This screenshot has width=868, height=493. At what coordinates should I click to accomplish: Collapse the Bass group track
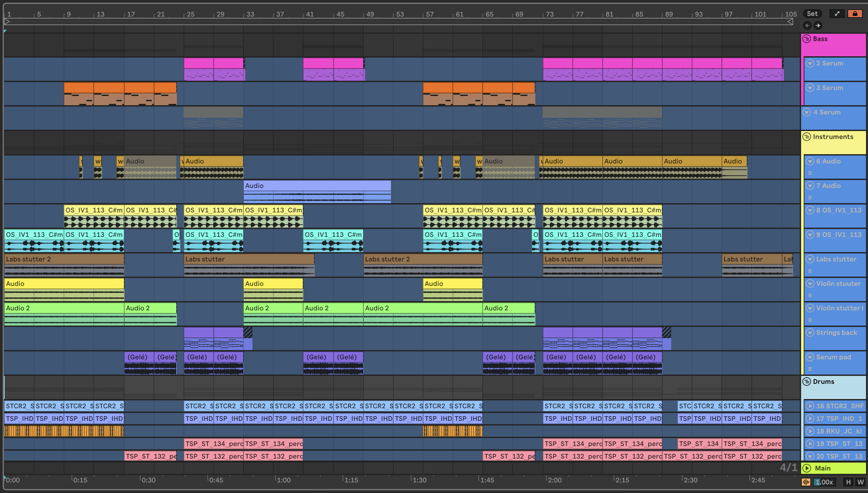point(807,39)
